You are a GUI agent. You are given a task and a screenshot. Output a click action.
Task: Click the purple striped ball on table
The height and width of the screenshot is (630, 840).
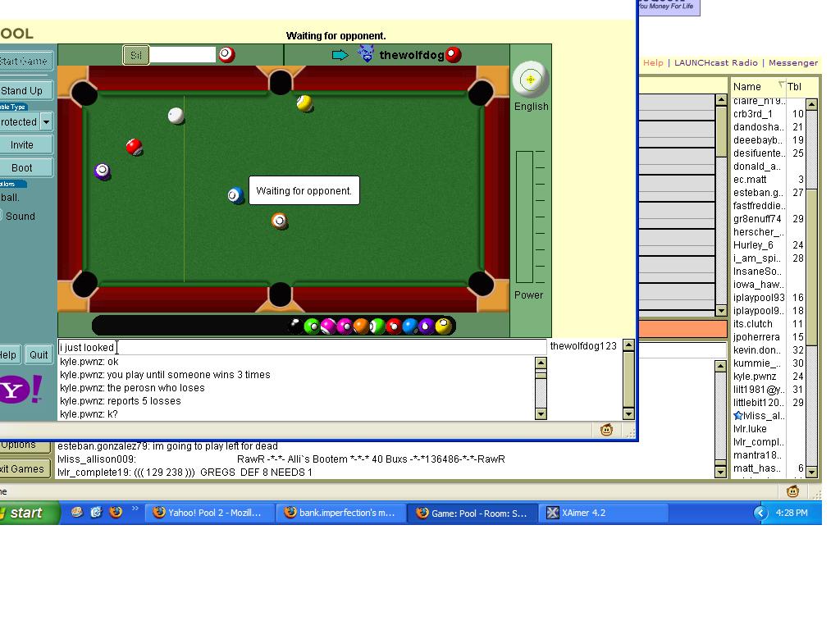103,171
